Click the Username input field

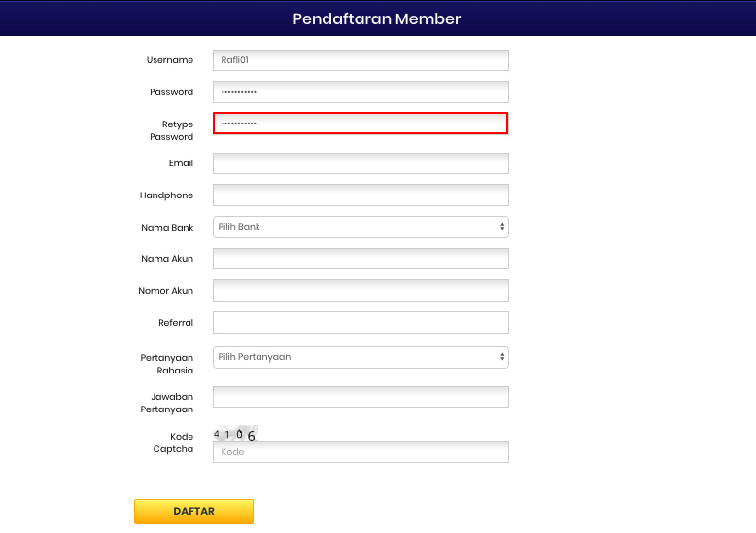click(361, 60)
